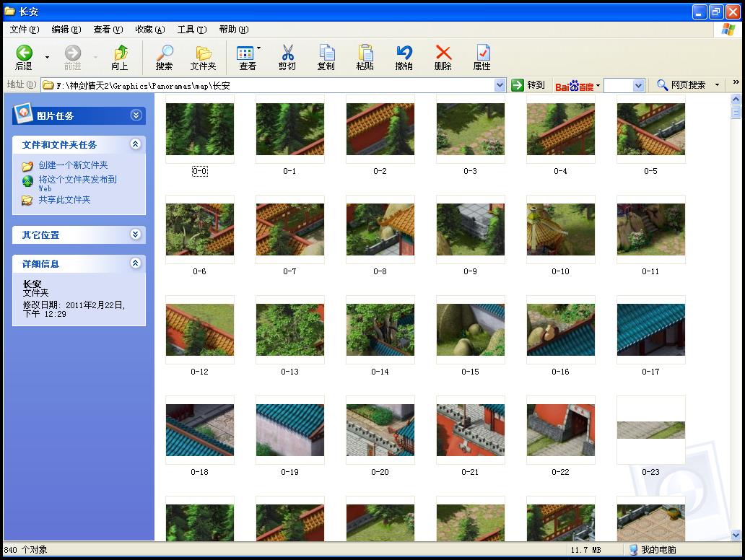Click the Baidu search text box
This screenshot has width=745, height=560.
click(619, 85)
